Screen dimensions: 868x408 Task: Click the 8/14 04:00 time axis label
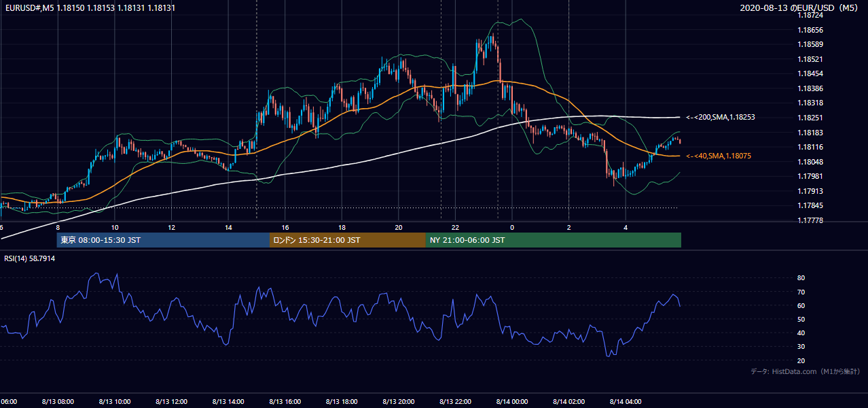point(625,401)
